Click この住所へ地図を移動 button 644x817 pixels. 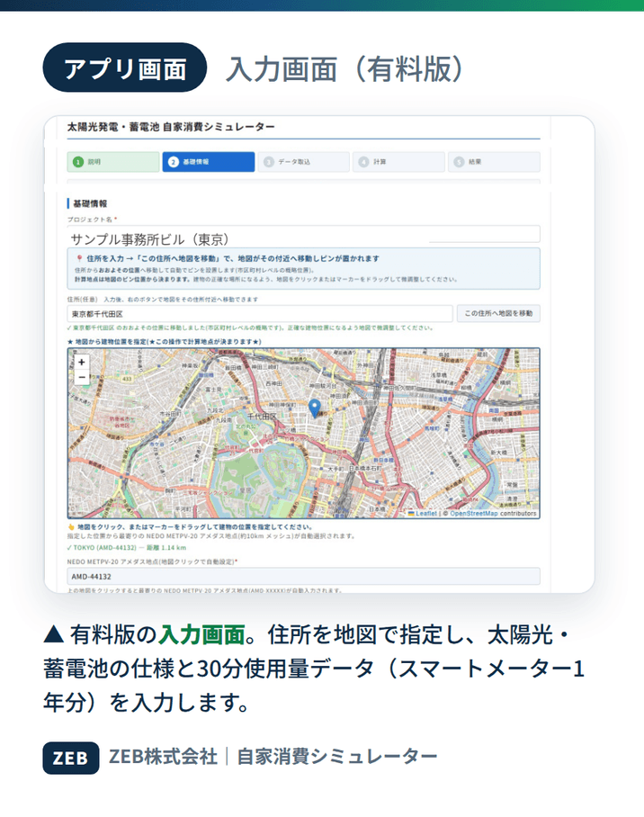coord(498,314)
